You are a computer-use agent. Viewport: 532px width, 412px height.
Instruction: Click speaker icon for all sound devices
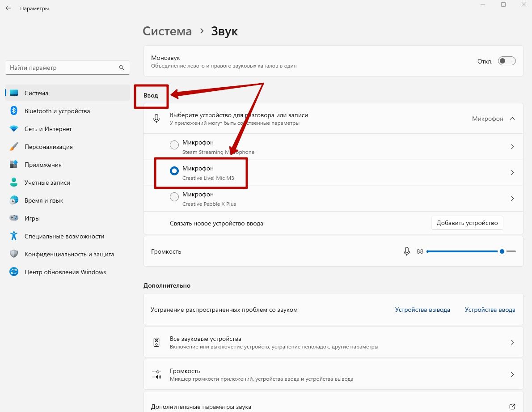(x=156, y=342)
